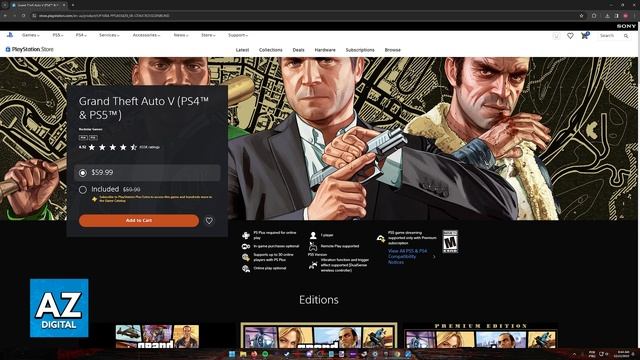This screenshot has height=360, width=640.
Task: Open the Subscriptions tab
Action: tap(360, 50)
